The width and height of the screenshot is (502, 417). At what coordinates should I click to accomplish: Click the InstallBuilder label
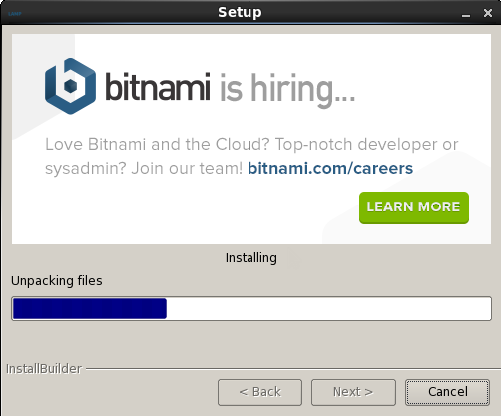coord(44,369)
